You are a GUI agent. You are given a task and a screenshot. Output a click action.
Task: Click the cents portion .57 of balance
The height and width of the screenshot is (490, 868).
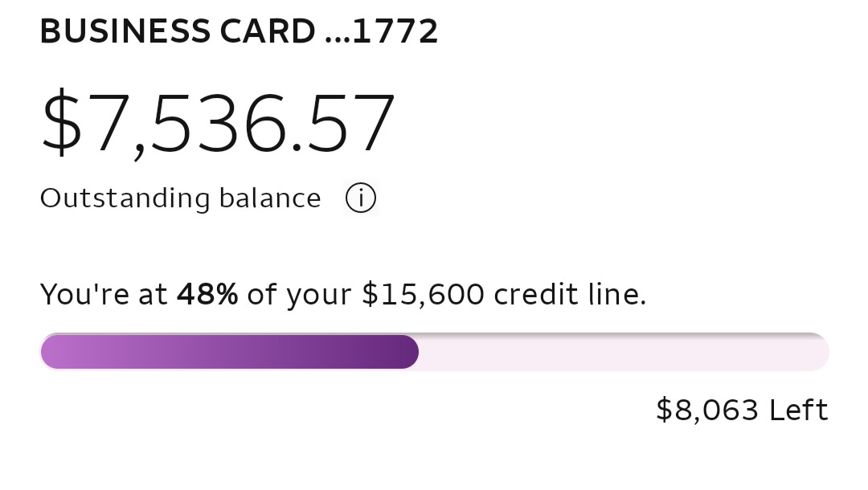pyautogui.click(x=343, y=124)
